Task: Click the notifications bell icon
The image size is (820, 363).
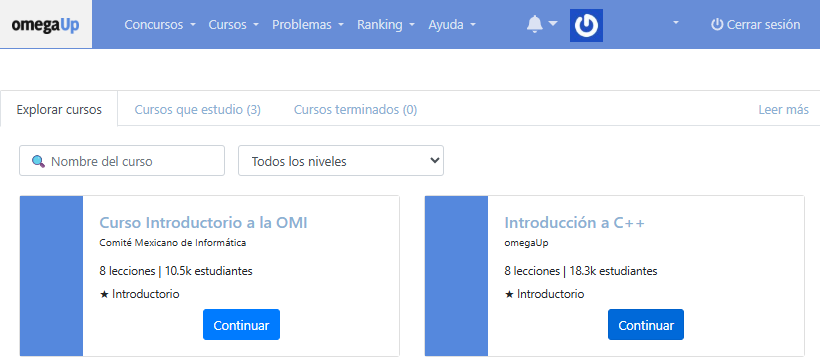Action: tap(534, 24)
